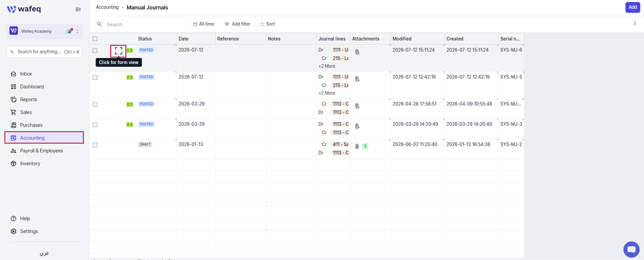Open the Sort options
The image size is (644, 260).
click(268, 24)
